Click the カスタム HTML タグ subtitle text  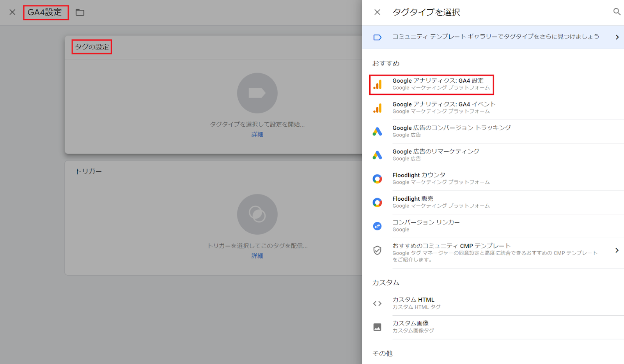coord(417,307)
